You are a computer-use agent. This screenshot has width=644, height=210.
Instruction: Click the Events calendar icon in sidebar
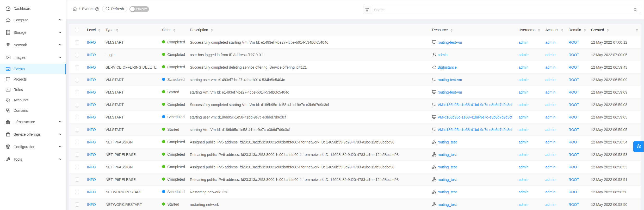pos(8,69)
